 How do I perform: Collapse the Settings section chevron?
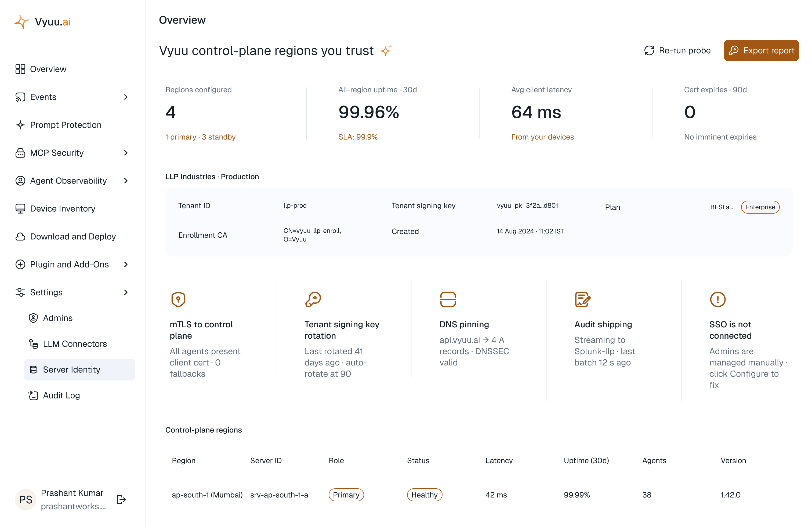[x=126, y=292]
